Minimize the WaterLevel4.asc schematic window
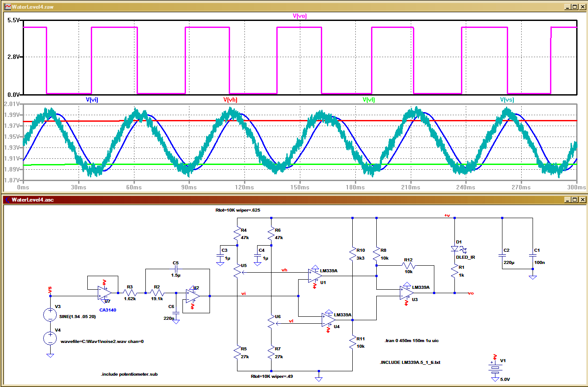Screen dimensions: 588x387 (x=567, y=200)
